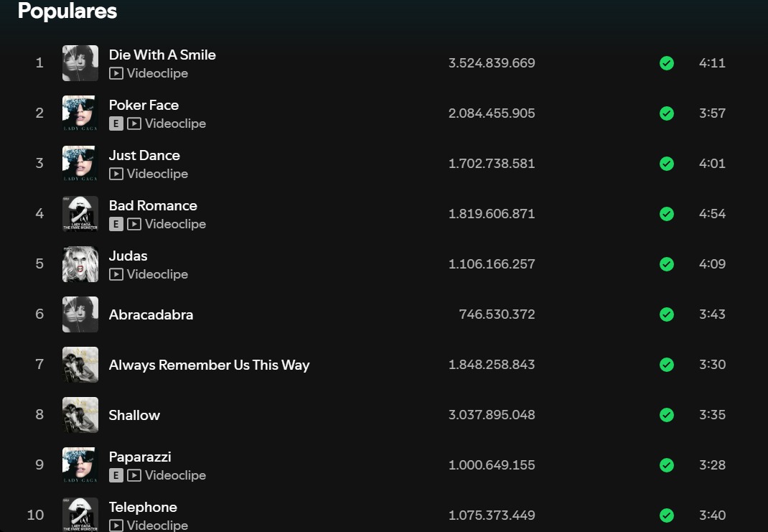Click the 4:54 duration of Bad Romance
768x532 pixels.
coord(712,214)
